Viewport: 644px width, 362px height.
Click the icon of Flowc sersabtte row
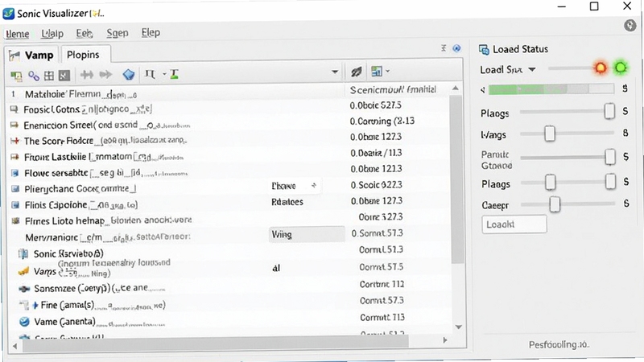15,173
